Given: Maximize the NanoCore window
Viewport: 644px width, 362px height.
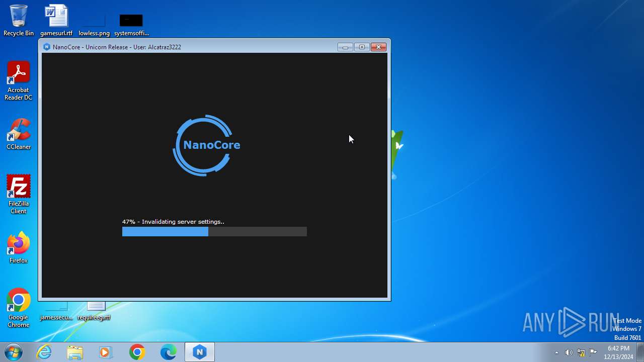Looking at the screenshot, I should point(362,47).
